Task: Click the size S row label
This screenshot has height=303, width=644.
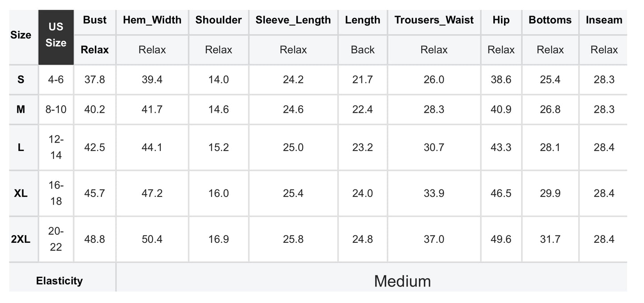Action: [x=21, y=80]
